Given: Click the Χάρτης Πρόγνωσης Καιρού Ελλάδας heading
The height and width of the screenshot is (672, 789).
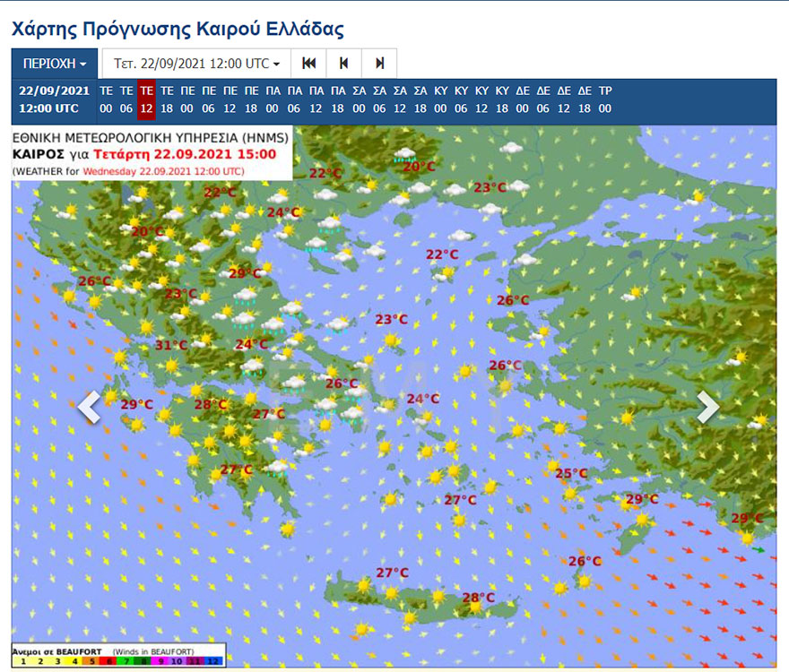Looking at the screenshot, I should click(178, 29).
